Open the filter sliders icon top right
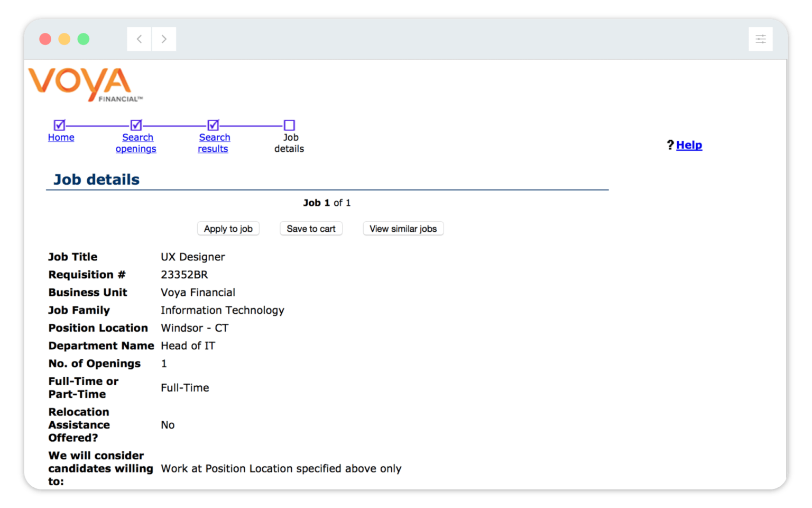This screenshot has width=812, height=508. click(x=760, y=39)
